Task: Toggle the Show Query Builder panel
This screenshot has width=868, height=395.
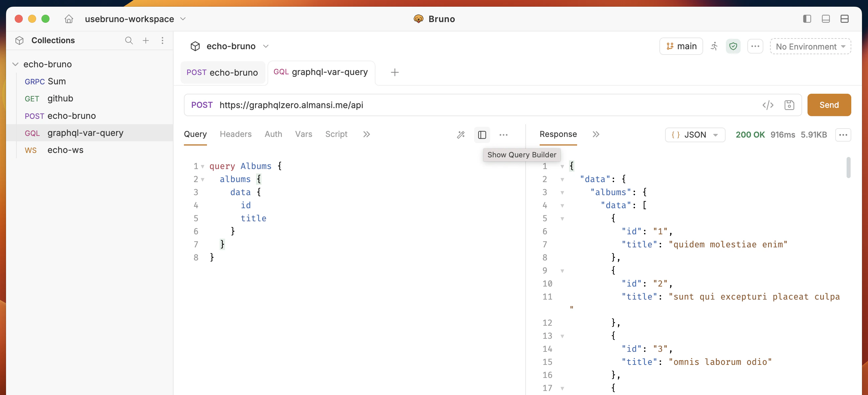Action: (482, 135)
